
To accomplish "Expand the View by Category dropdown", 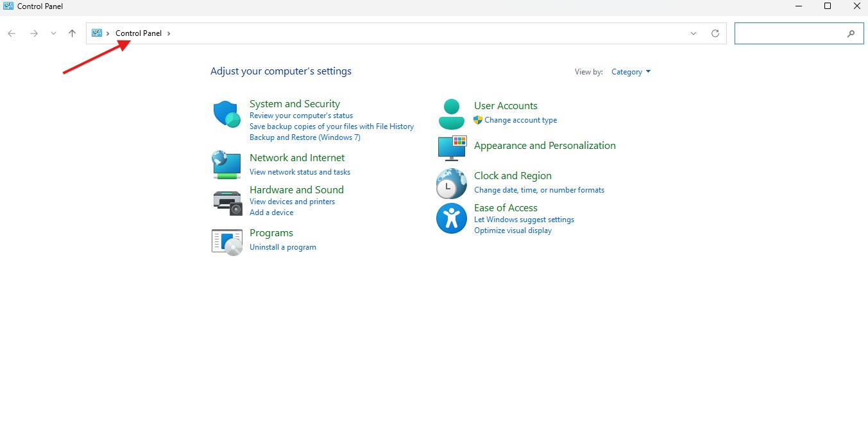I will [x=631, y=72].
